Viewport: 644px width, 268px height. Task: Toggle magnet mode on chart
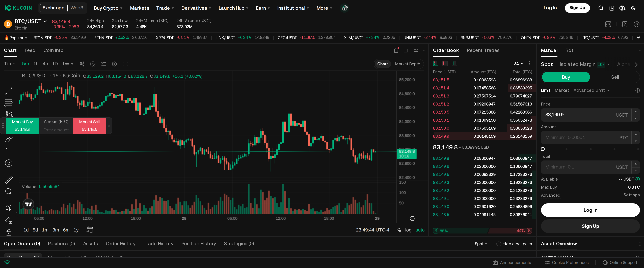pos(9,208)
